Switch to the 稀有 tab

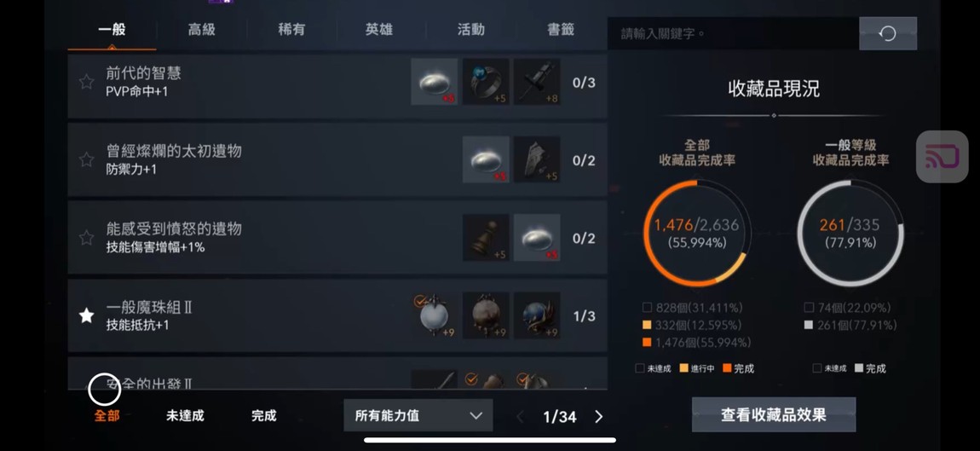(291, 29)
